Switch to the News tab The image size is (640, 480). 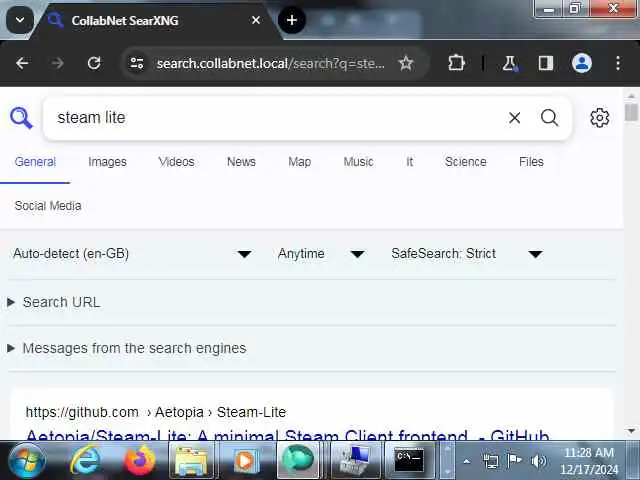[x=241, y=162]
